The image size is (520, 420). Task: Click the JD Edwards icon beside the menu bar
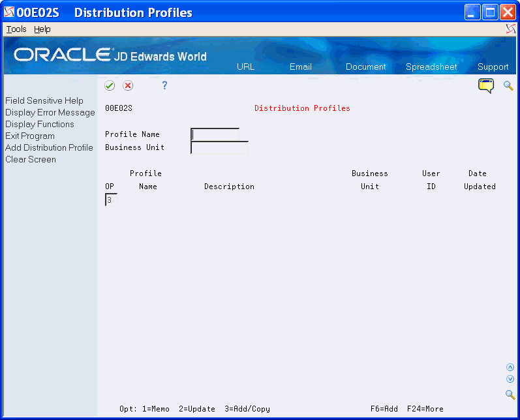511,29
